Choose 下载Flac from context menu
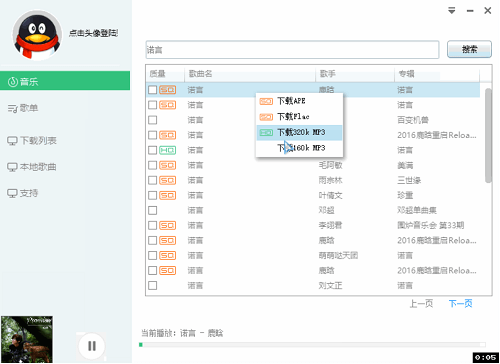Screen dimensions: 500x364 click(299, 117)
